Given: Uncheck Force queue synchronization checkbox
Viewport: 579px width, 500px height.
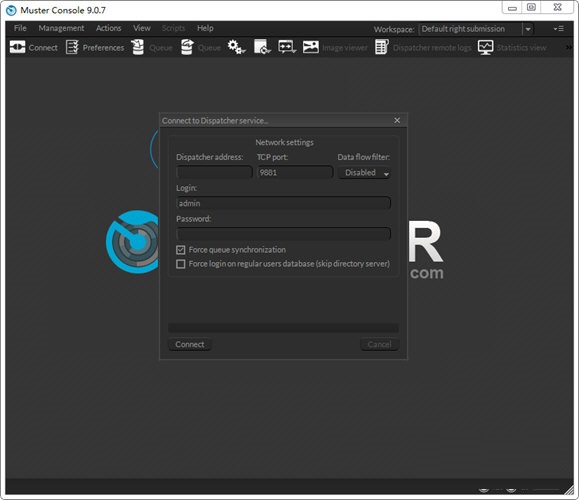Looking at the screenshot, I should [x=181, y=250].
